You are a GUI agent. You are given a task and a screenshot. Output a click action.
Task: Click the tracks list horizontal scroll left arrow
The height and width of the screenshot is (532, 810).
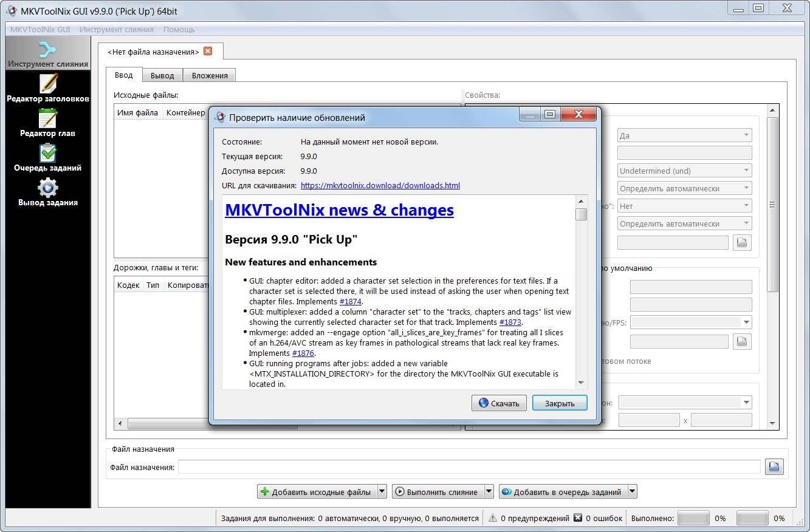click(x=120, y=423)
